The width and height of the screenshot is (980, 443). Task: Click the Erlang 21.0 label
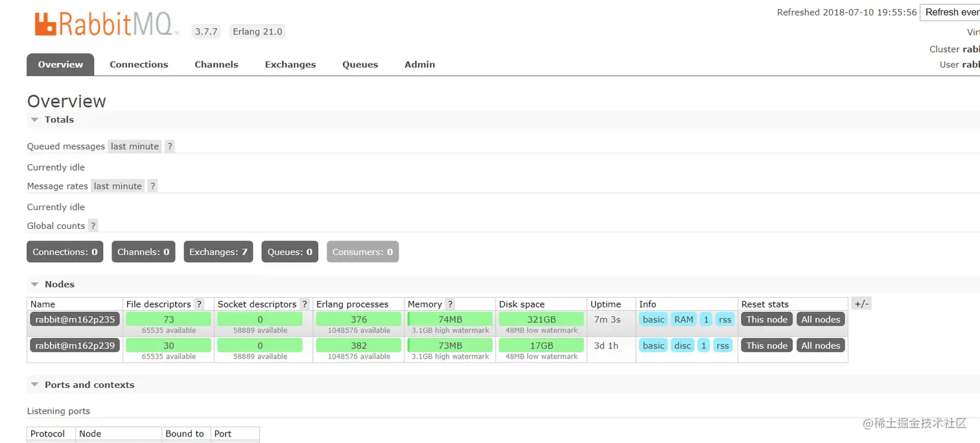(x=257, y=31)
